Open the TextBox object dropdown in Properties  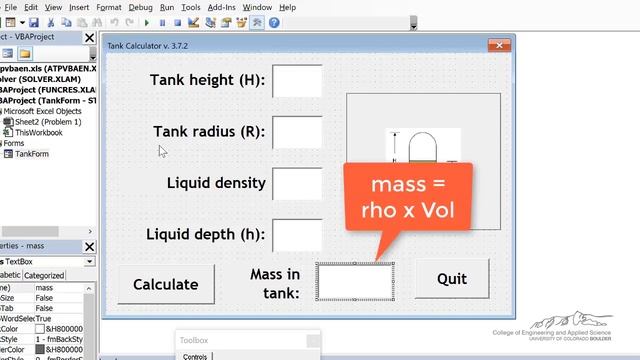click(89, 262)
